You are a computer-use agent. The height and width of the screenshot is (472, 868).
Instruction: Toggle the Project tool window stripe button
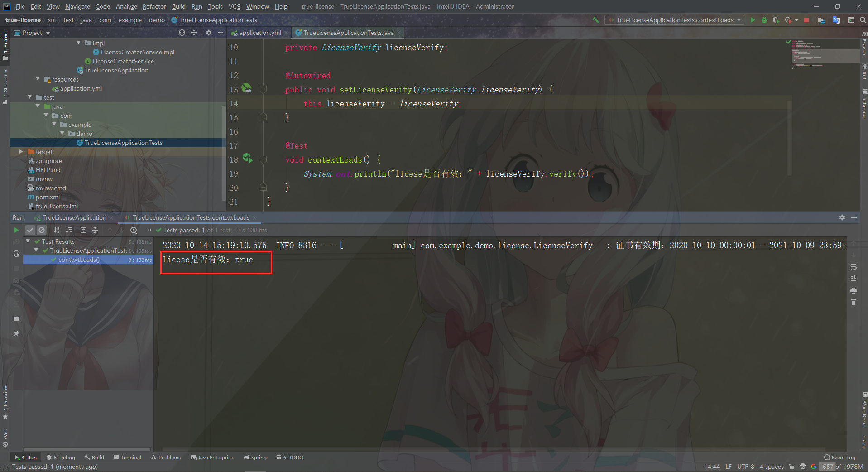(5, 46)
